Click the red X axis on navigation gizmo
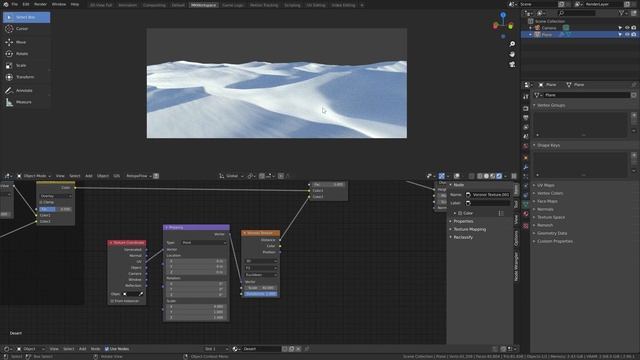This screenshot has height=360, width=640. [x=496, y=26]
